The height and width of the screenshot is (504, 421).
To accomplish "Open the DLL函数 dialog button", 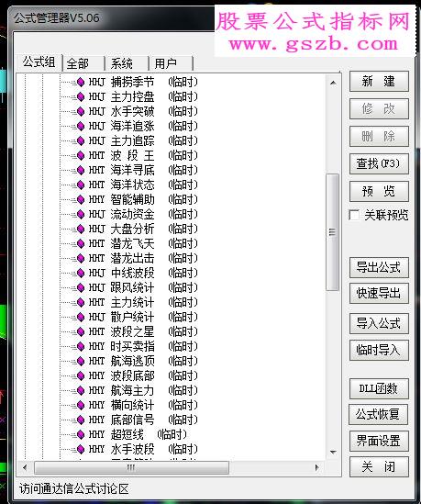I will [x=379, y=388].
